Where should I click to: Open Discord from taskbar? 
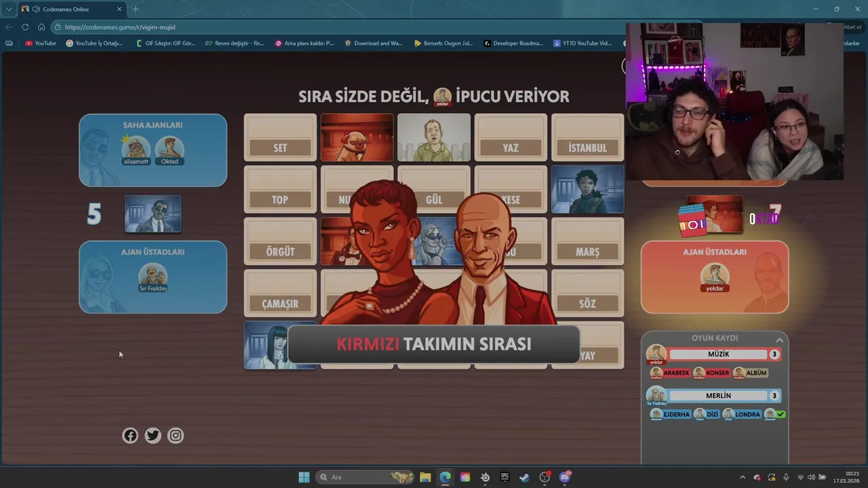pos(565,477)
